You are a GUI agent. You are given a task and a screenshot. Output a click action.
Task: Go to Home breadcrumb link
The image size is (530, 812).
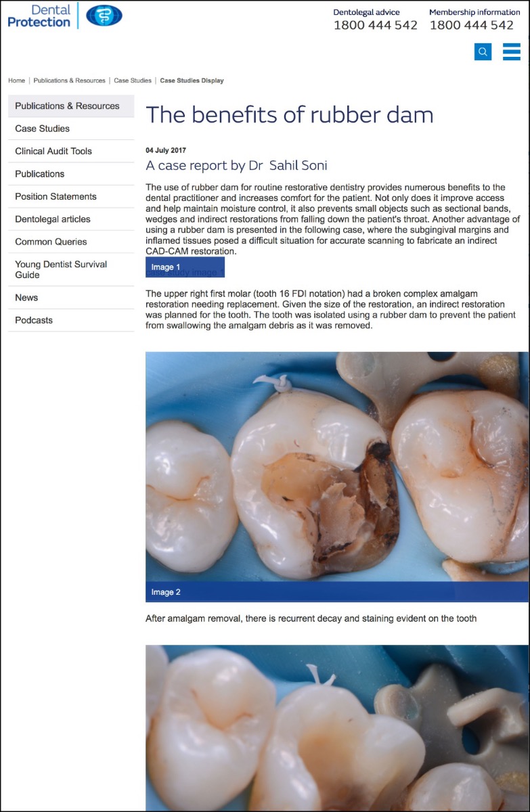point(16,81)
